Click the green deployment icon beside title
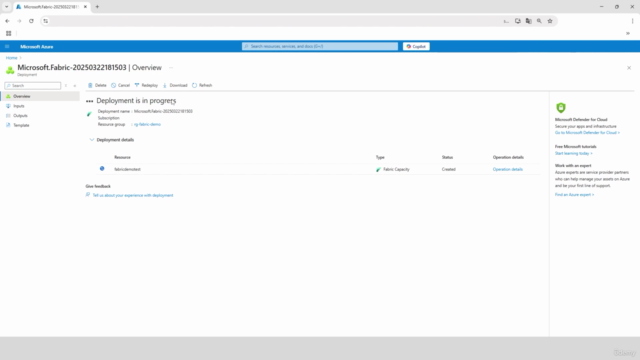This screenshot has width=640, height=360. 10,70
